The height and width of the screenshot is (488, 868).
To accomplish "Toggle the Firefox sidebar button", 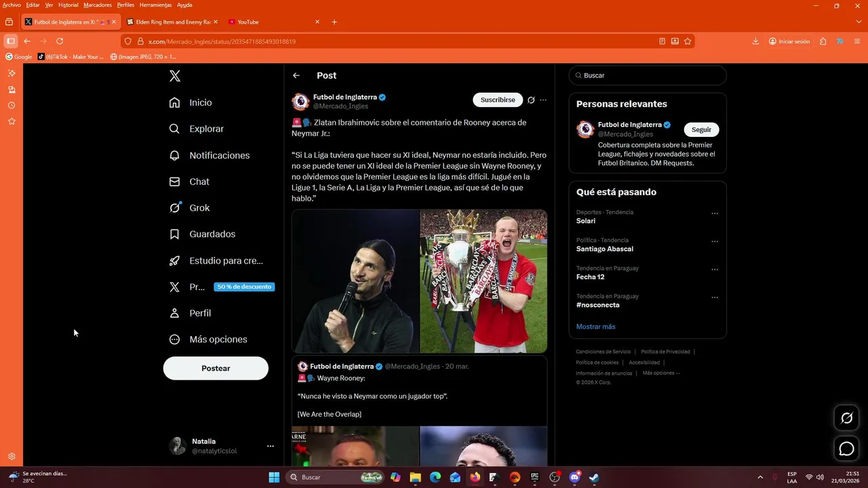I will tap(11, 41).
